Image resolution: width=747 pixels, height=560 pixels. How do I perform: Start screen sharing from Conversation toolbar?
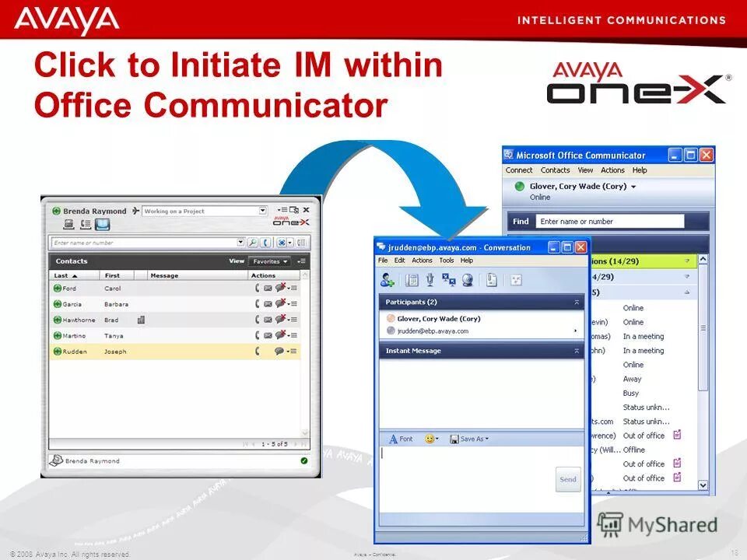tap(447, 280)
